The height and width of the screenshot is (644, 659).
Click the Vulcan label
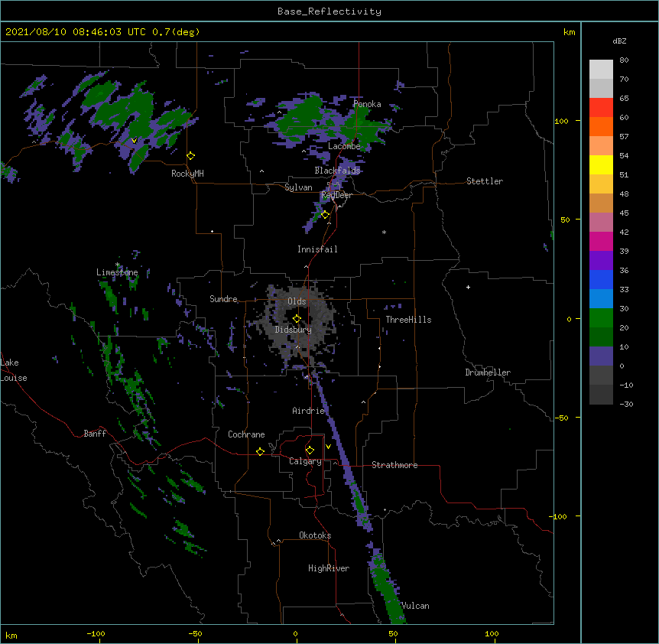tap(415, 606)
